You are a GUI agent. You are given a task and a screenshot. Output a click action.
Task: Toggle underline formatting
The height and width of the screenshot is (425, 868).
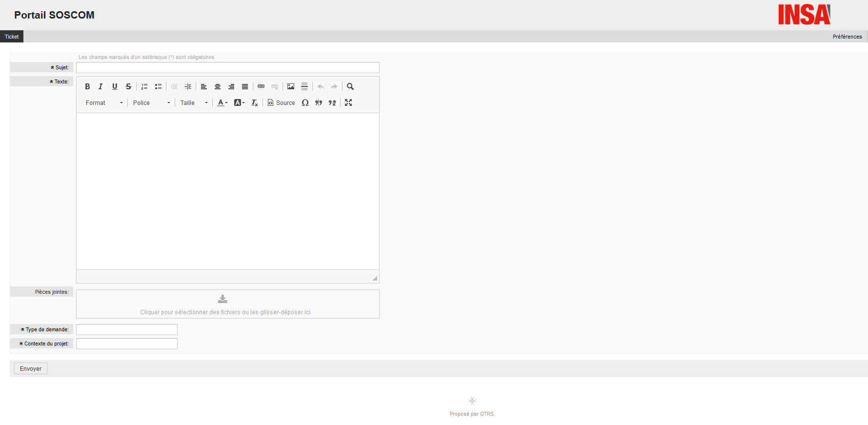pos(115,86)
